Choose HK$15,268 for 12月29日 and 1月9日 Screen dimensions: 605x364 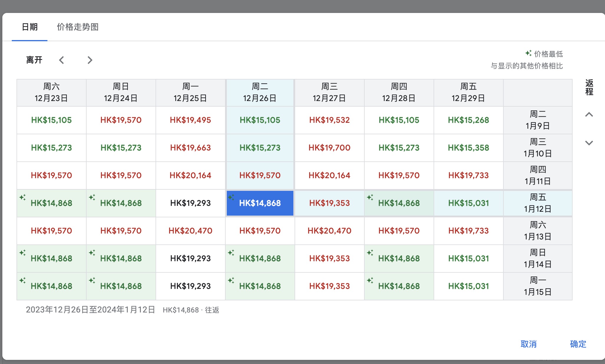tap(469, 120)
